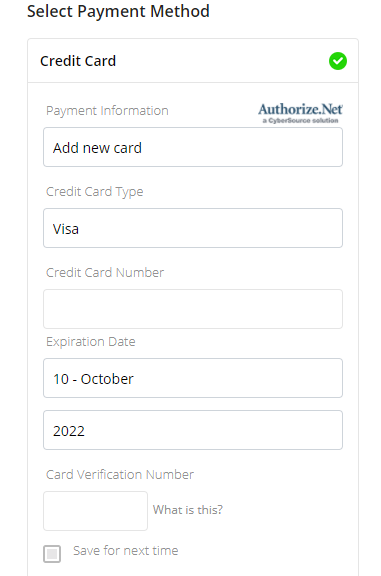Click the Payment Information label

107,111
